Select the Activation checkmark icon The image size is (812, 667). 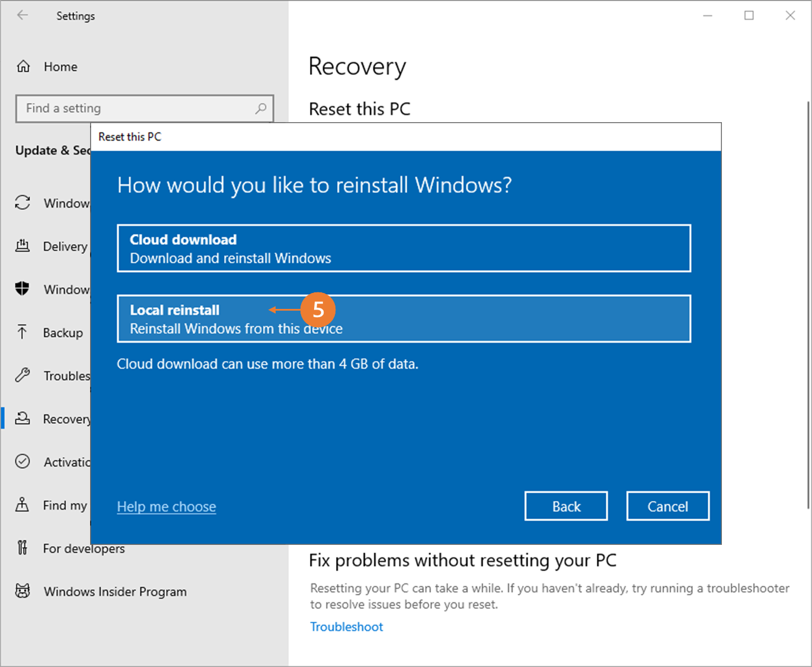coord(23,461)
